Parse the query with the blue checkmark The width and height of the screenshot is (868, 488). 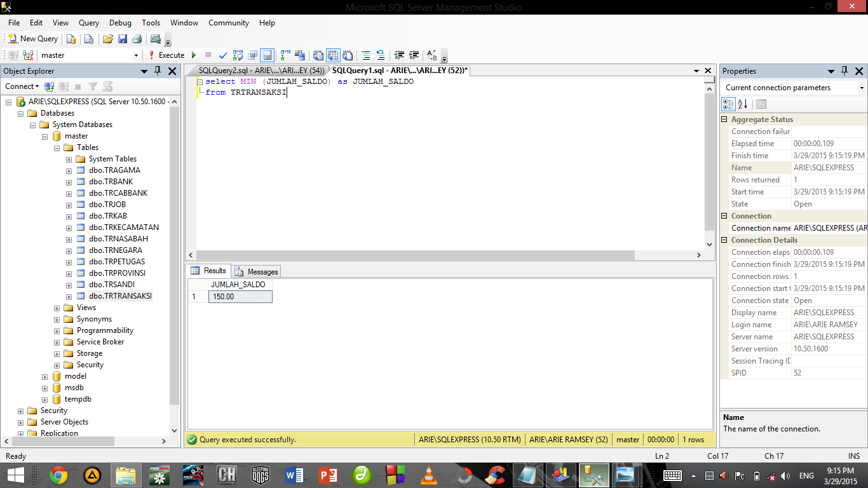[x=223, y=55]
